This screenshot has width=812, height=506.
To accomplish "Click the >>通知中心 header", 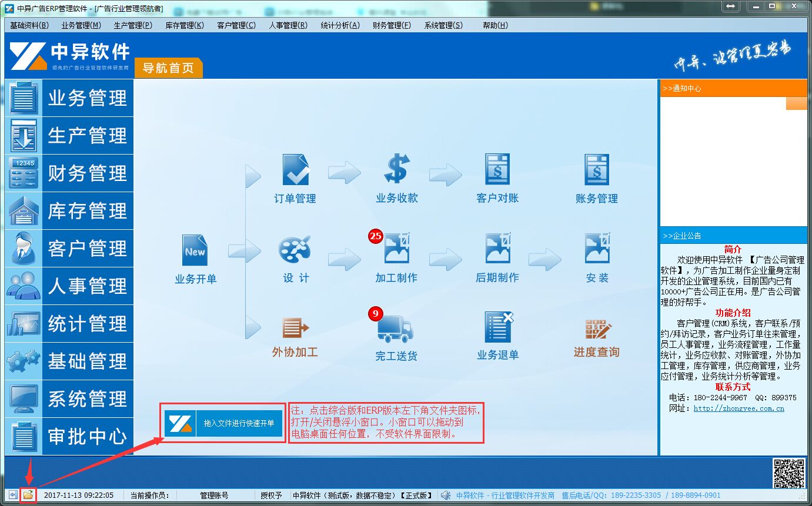I will click(x=733, y=88).
